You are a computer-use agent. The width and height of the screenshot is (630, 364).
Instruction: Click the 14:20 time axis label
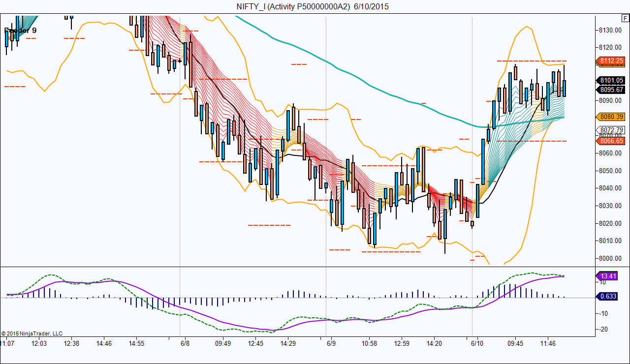[434, 343]
